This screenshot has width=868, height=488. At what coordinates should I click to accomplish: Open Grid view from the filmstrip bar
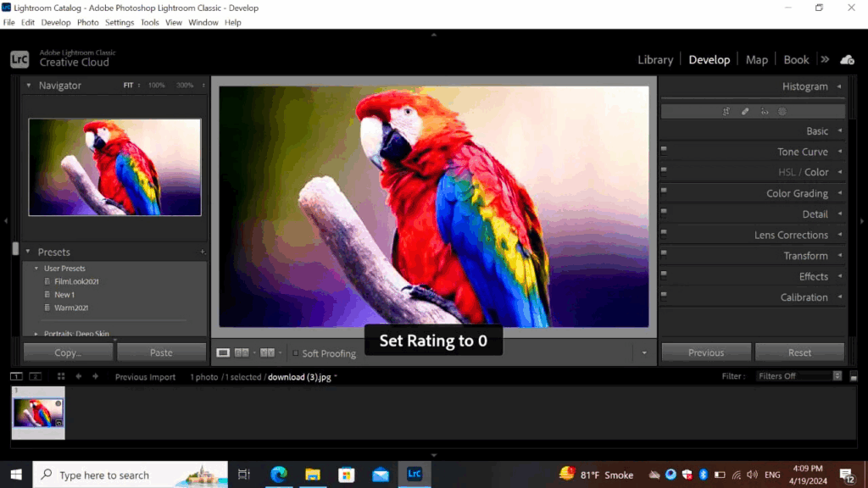point(61,376)
